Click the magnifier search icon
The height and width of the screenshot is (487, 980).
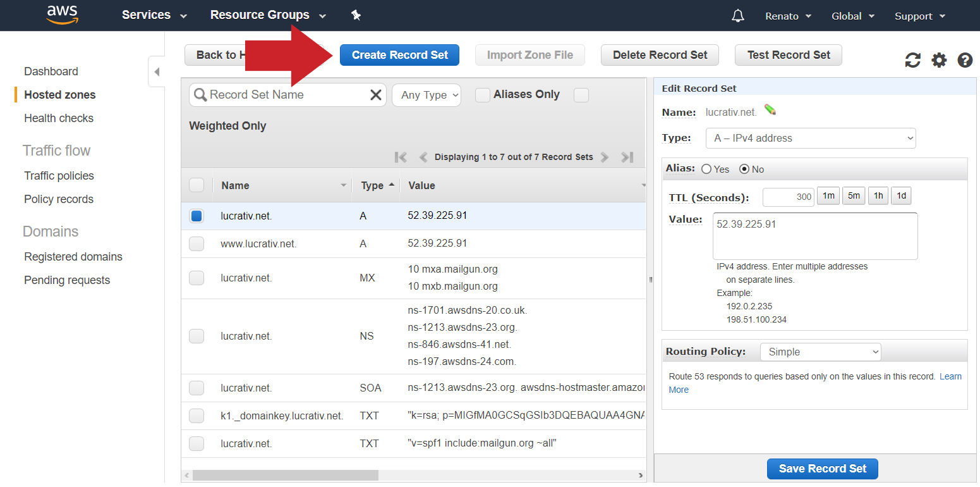(200, 95)
